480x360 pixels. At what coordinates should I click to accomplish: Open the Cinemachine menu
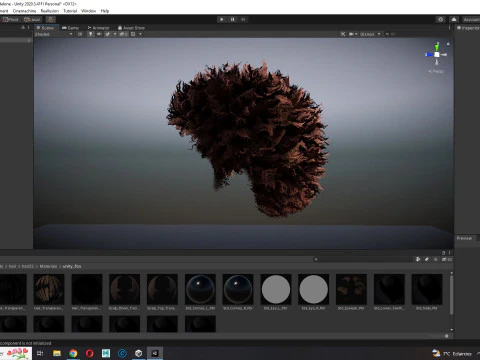[24, 11]
